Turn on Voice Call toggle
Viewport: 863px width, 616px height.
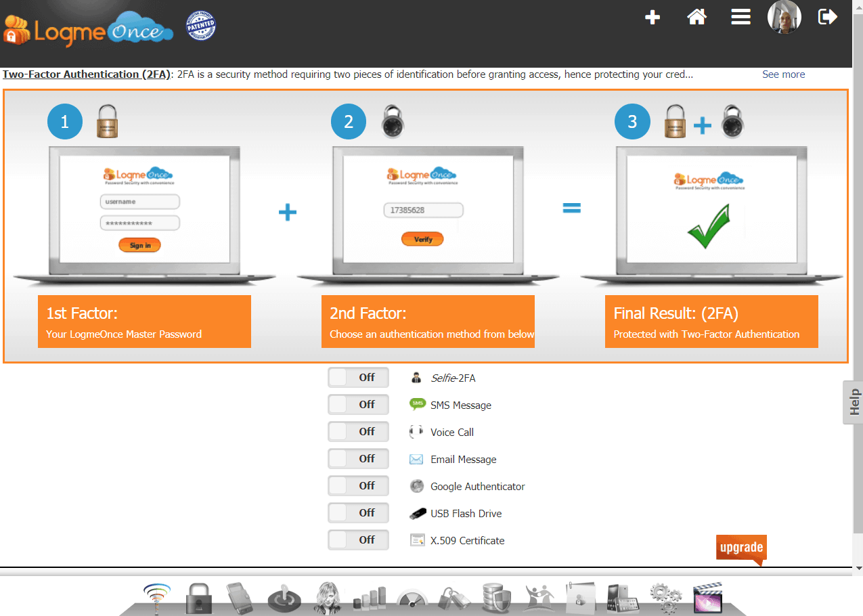click(x=358, y=432)
